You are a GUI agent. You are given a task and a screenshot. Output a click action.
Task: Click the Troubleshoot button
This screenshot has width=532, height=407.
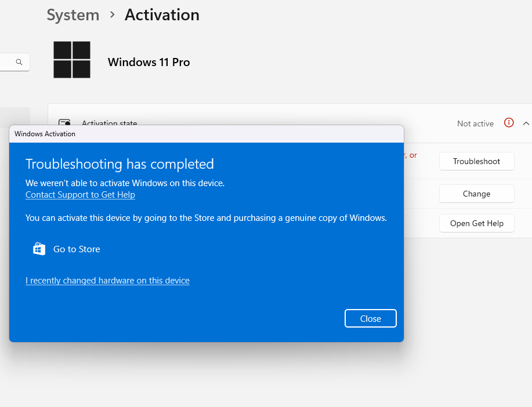coord(476,161)
